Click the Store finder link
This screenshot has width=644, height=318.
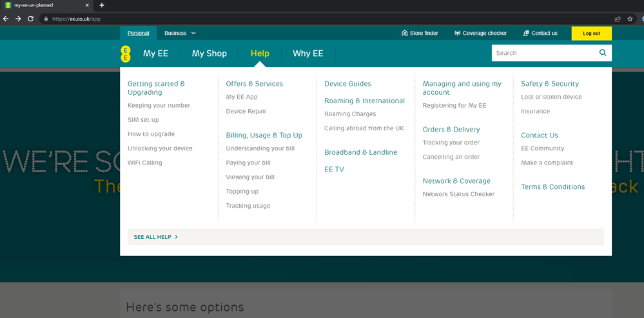[x=420, y=34]
